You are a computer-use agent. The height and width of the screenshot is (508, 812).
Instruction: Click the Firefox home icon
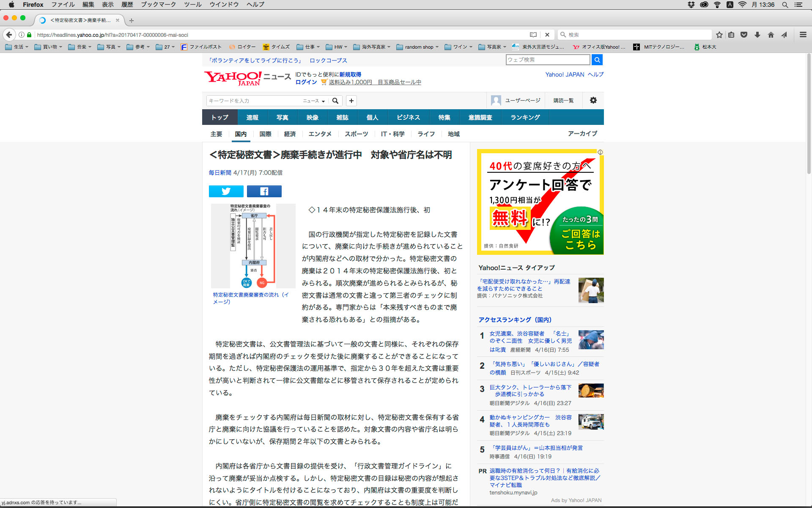(x=771, y=35)
